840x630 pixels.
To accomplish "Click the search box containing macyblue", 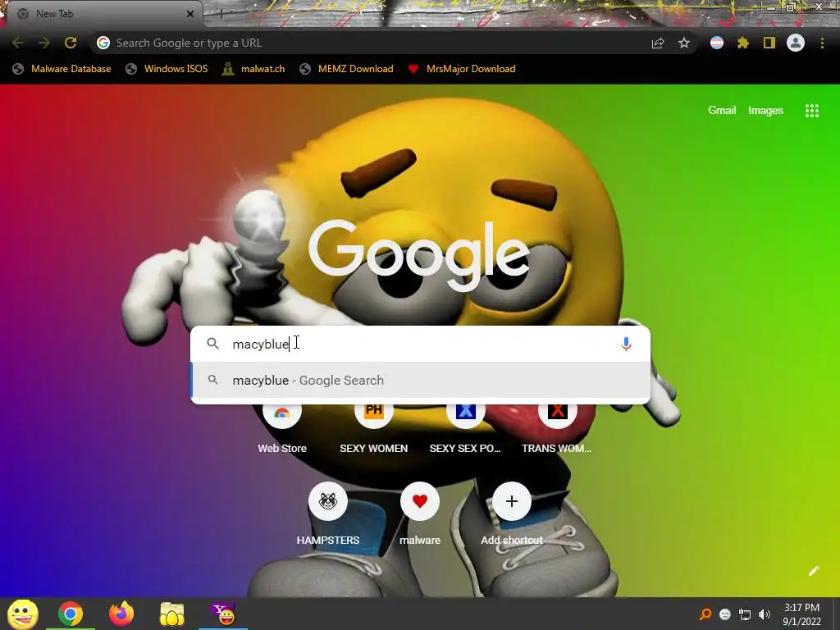I will [x=421, y=344].
